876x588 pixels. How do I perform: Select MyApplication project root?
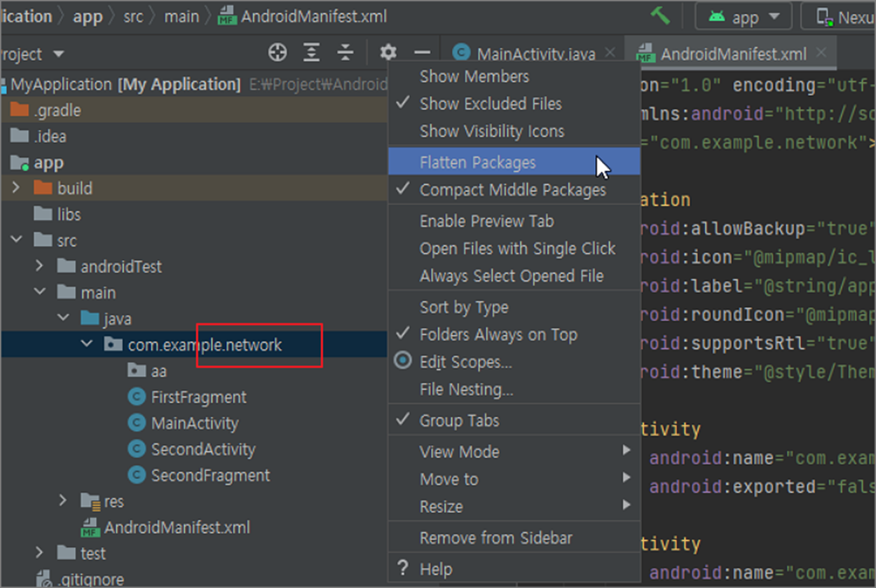[193, 84]
